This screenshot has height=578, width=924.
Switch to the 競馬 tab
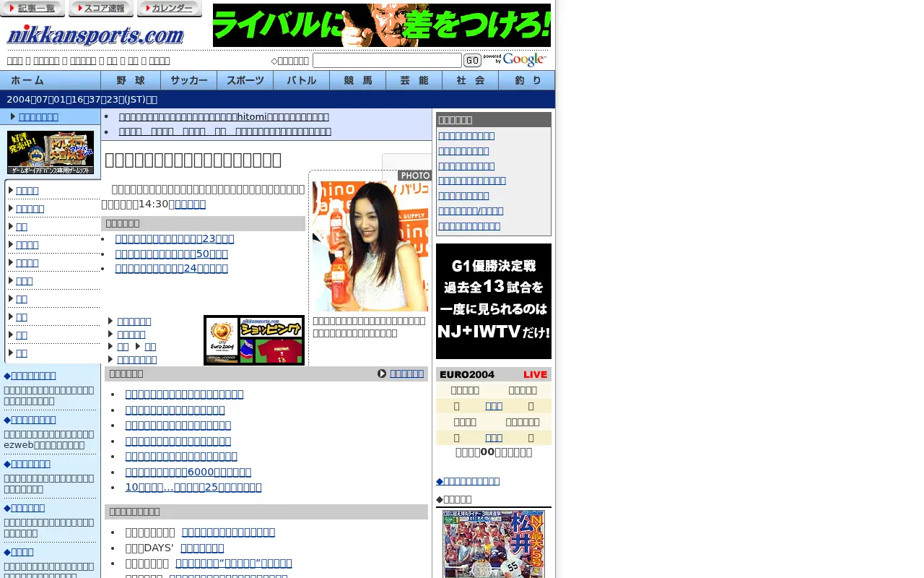point(358,80)
